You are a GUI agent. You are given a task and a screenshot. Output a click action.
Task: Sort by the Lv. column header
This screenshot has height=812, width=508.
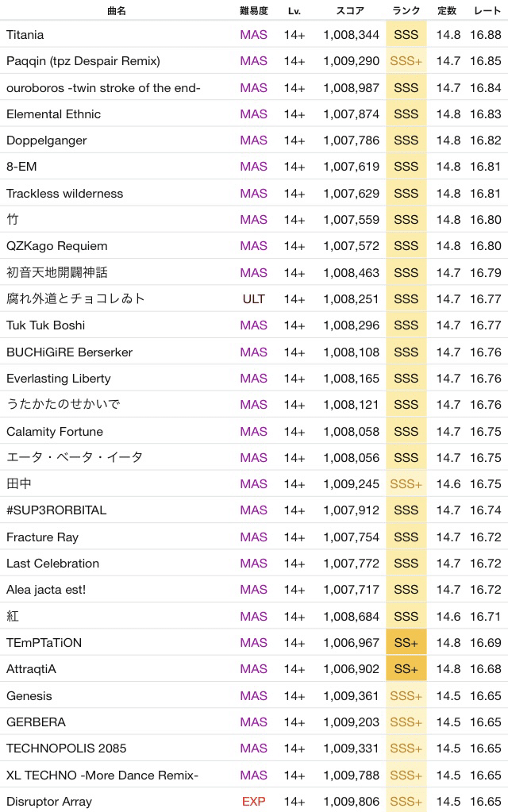(x=294, y=11)
